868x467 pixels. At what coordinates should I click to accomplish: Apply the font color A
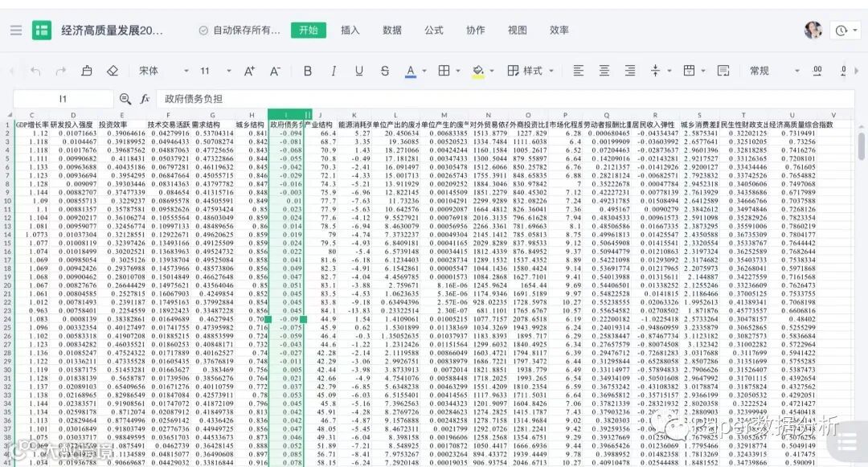point(410,71)
